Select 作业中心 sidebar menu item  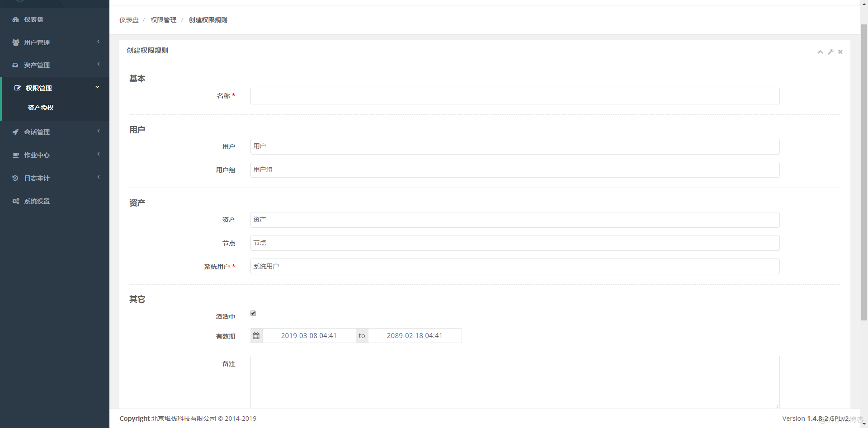55,155
